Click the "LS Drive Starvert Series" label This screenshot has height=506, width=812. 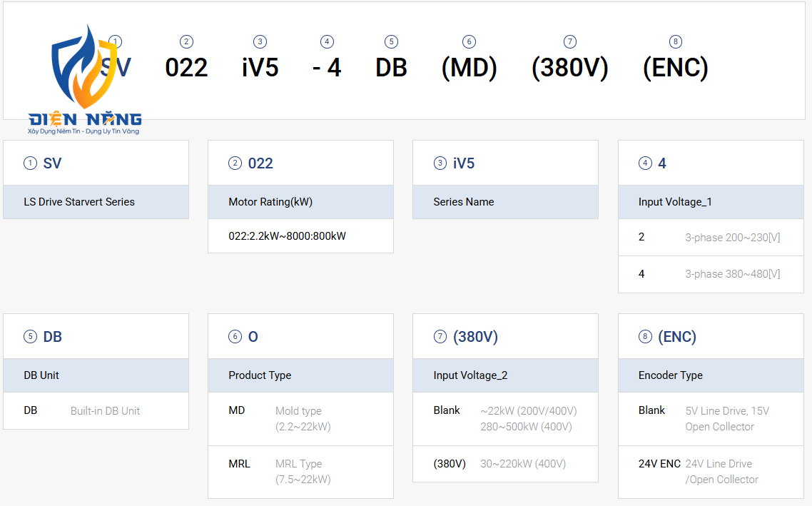pos(79,202)
